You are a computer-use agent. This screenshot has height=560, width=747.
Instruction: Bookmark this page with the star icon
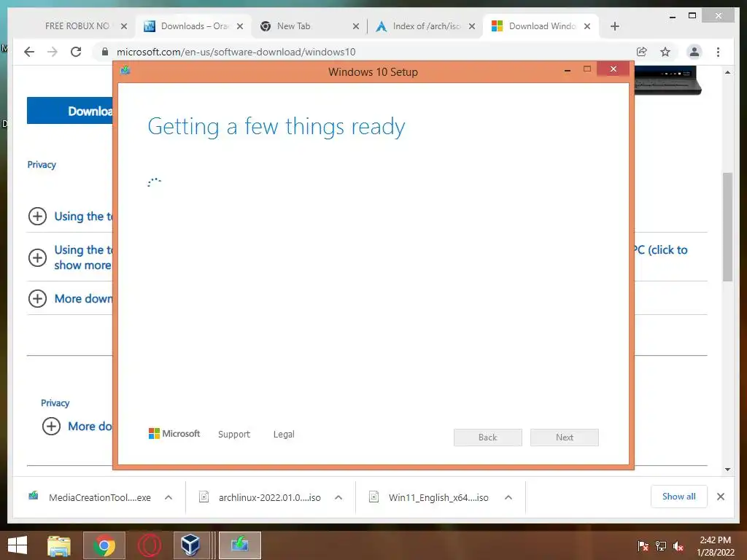point(665,52)
